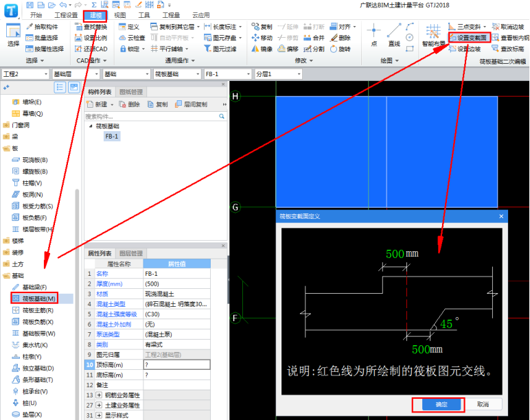Select 旋转 rotate tool
The image size is (530, 420).
(340, 49)
